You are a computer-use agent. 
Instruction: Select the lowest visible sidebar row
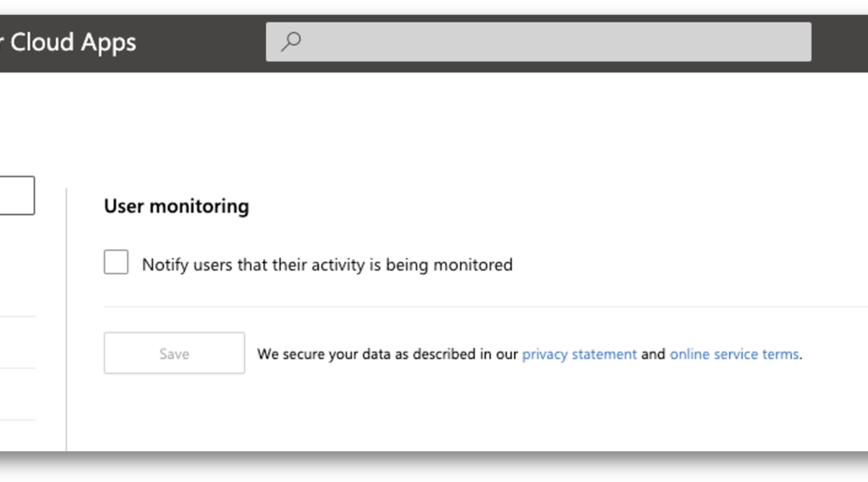[18, 394]
